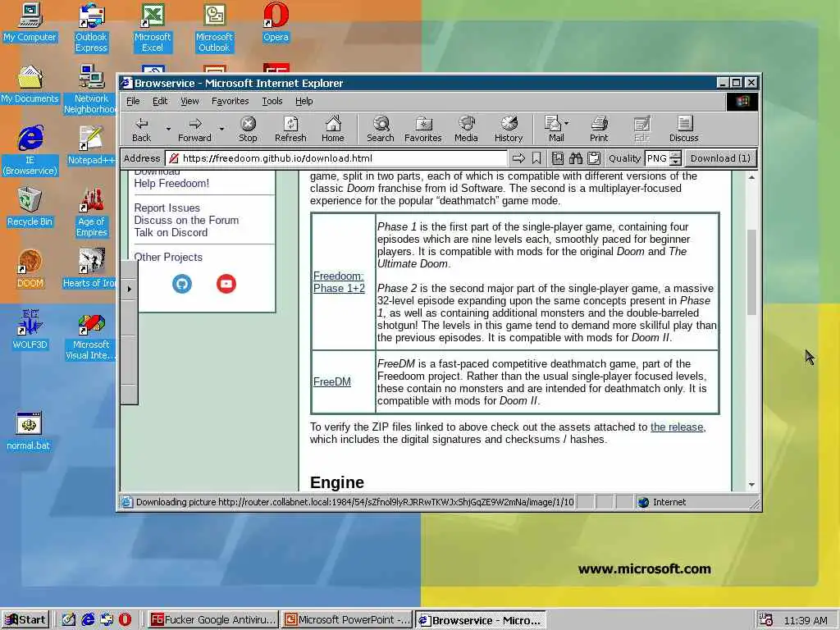Refresh the current page
Viewport: 840px width, 630px height.
[290, 129]
